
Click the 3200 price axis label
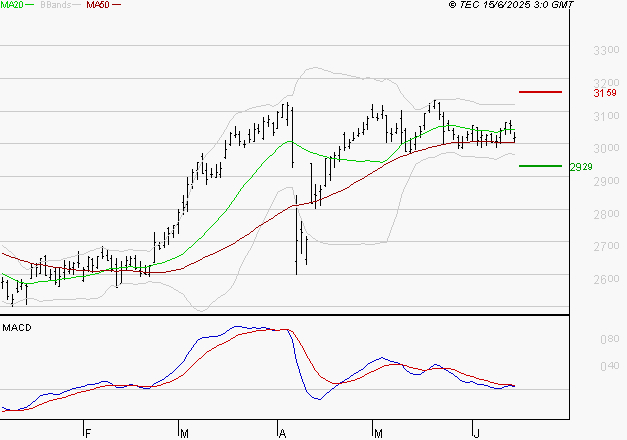(606, 83)
